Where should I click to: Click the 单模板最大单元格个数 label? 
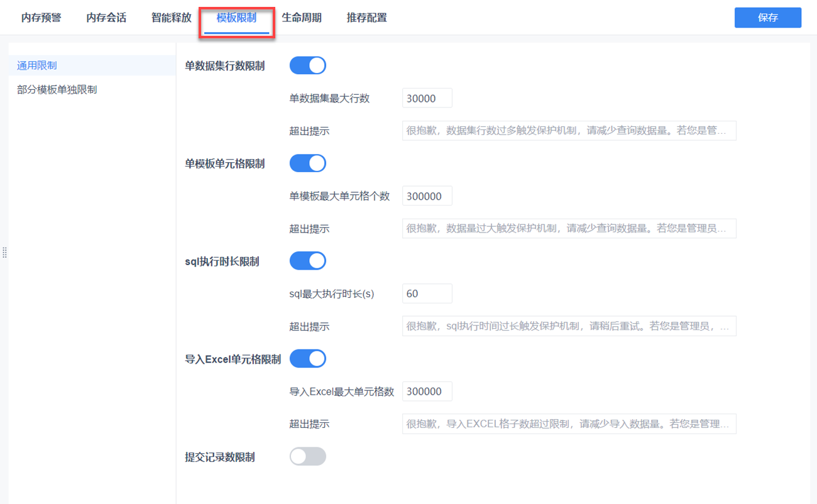coord(339,196)
